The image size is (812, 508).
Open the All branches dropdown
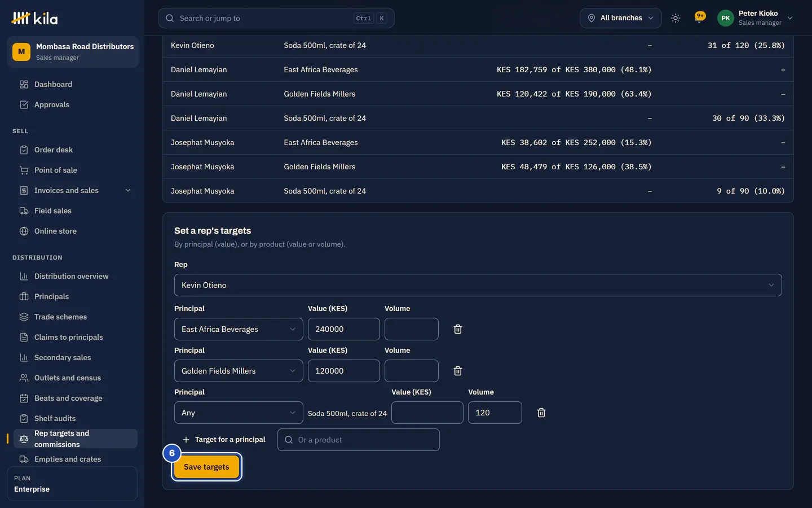[x=620, y=18]
